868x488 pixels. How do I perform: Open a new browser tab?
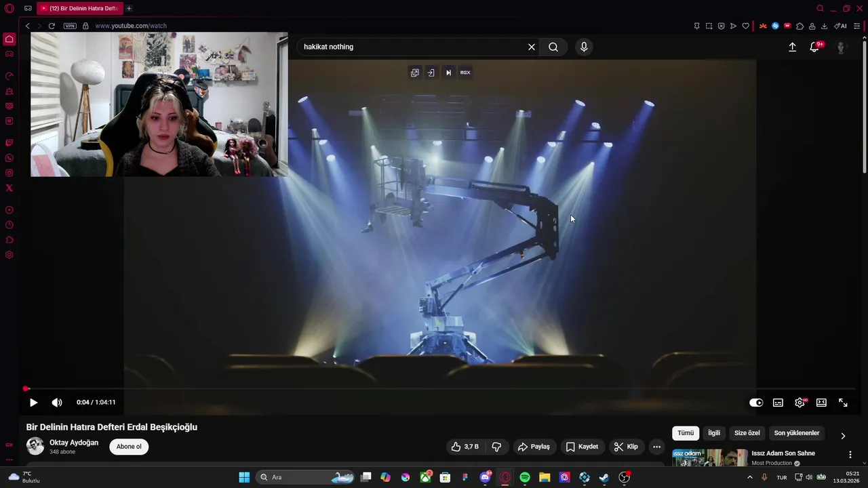129,8
